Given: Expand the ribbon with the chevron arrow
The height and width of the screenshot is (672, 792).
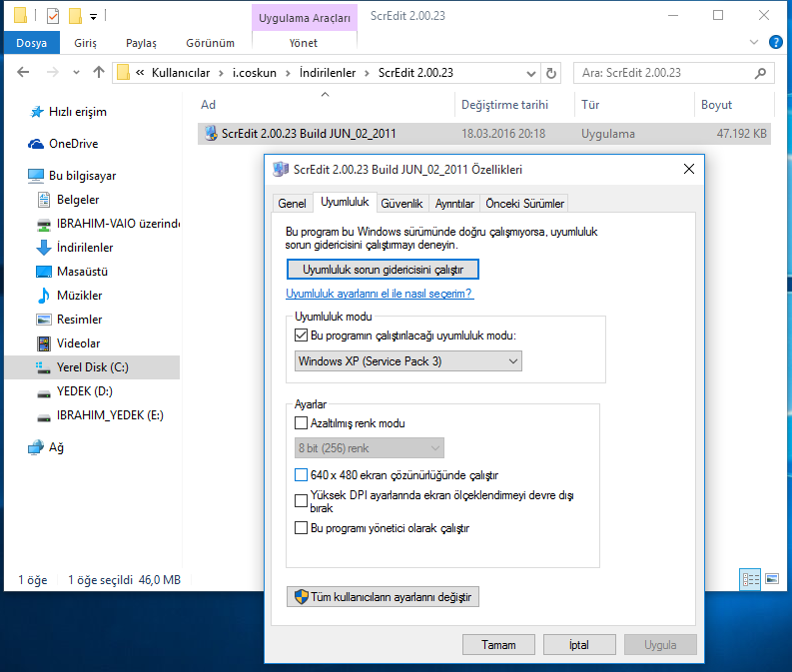Looking at the screenshot, I should [754, 42].
